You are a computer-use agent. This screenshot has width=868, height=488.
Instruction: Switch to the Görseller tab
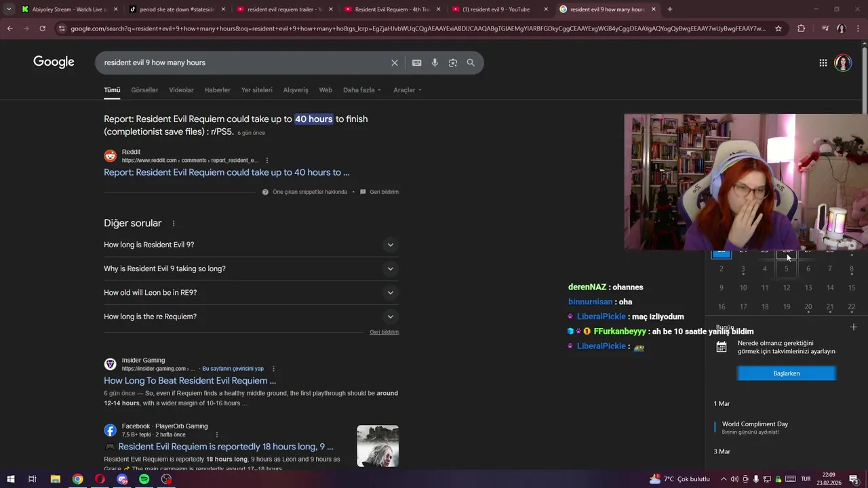144,90
